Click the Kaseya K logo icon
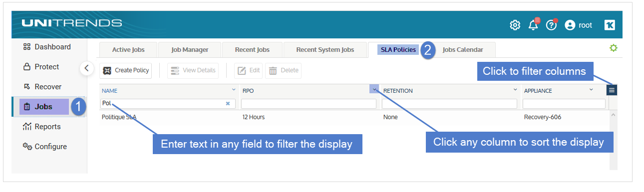This screenshot has height=192, width=644. (610, 25)
